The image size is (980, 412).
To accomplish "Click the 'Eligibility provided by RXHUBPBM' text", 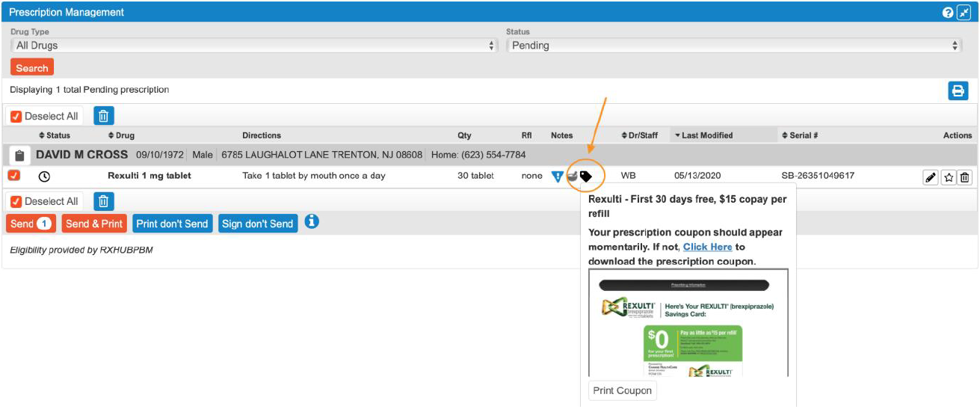I will tap(81, 250).
